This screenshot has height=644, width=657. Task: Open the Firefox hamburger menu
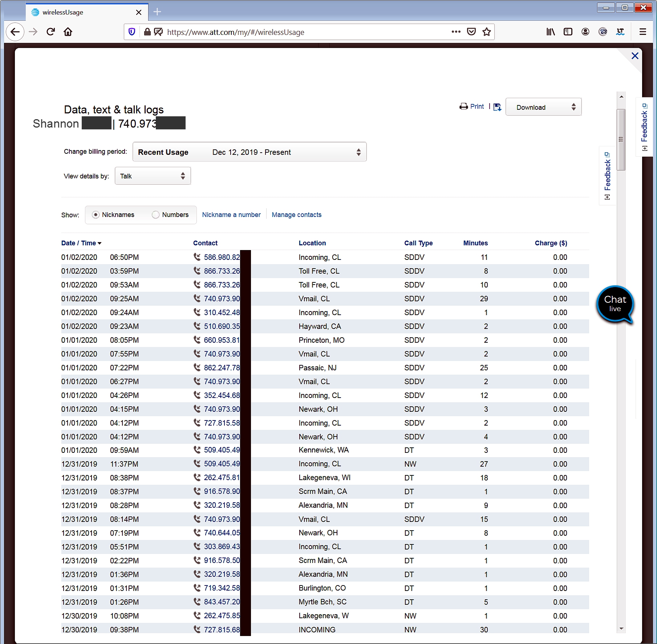tap(642, 32)
